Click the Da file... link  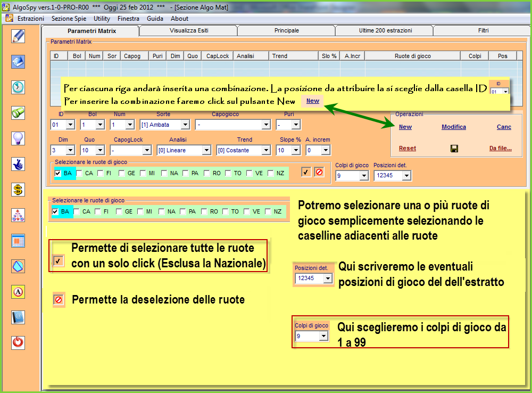pos(501,148)
